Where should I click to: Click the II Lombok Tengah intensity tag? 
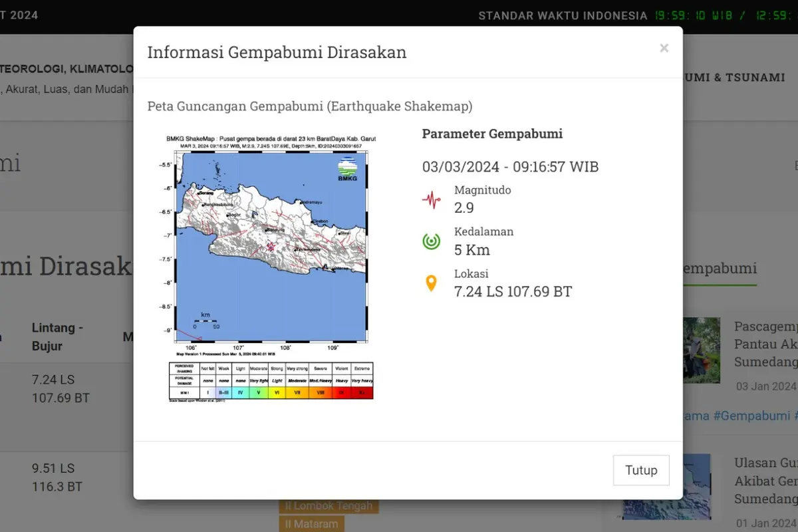click(x=329, y=506)
